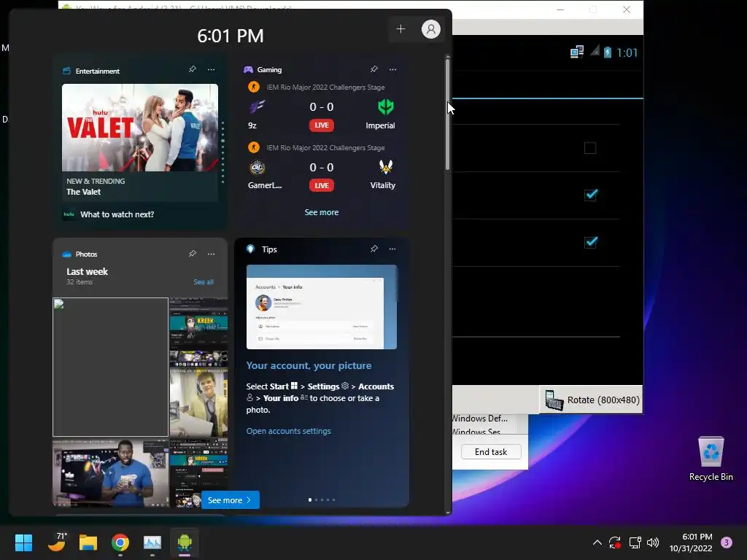
Task: Pin the Tips widget
Action: pos(374,249)
